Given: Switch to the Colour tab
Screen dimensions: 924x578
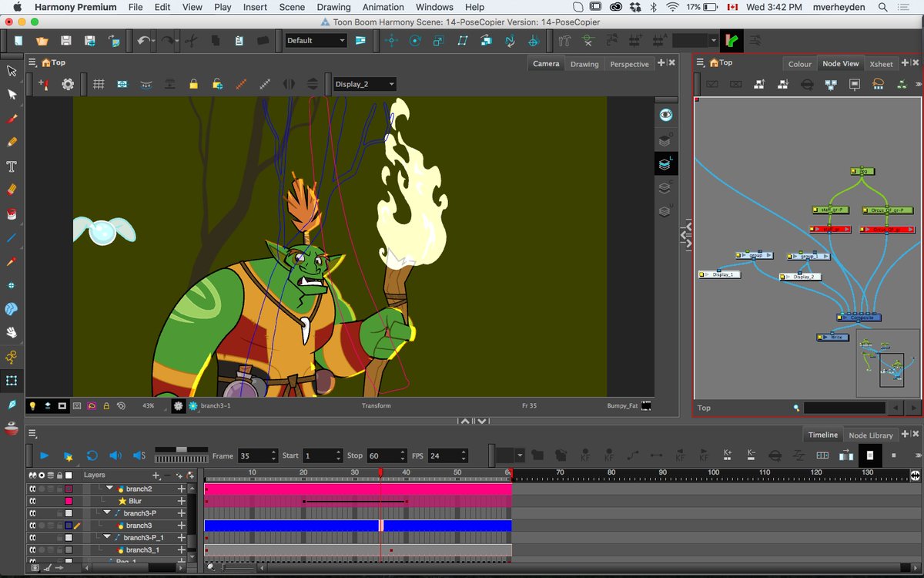Looking at the screenshot, I should tap(799, 64).
